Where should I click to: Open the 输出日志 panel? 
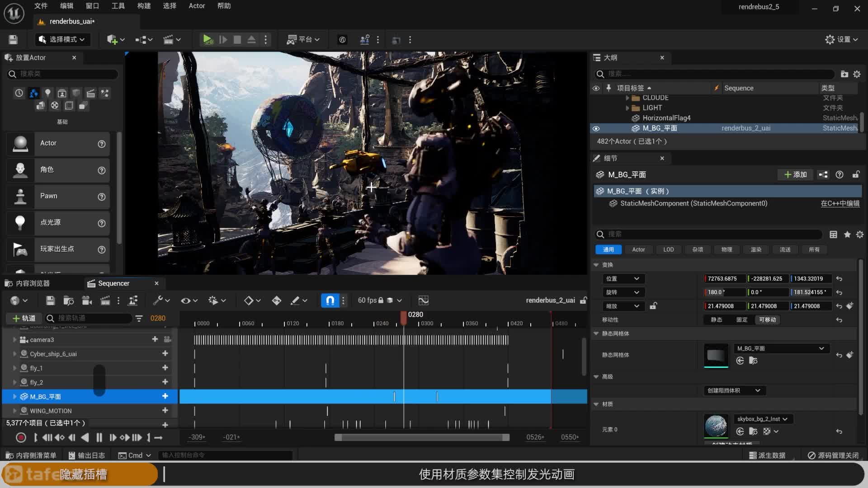point(87,455)
